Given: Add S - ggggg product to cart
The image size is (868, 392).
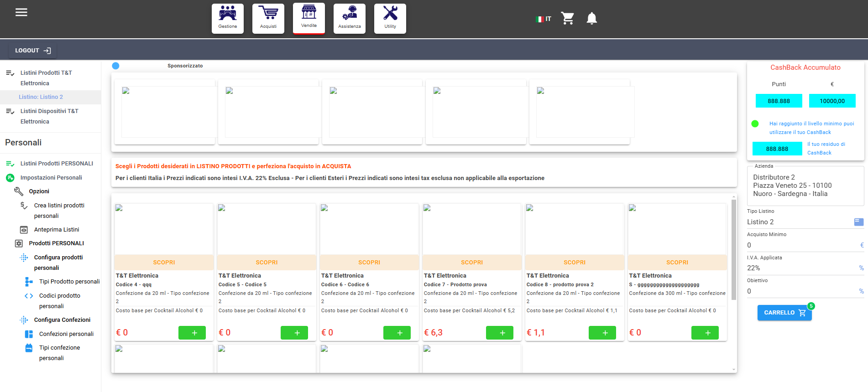Looking at the screenshot, I should tap(705, 333).
